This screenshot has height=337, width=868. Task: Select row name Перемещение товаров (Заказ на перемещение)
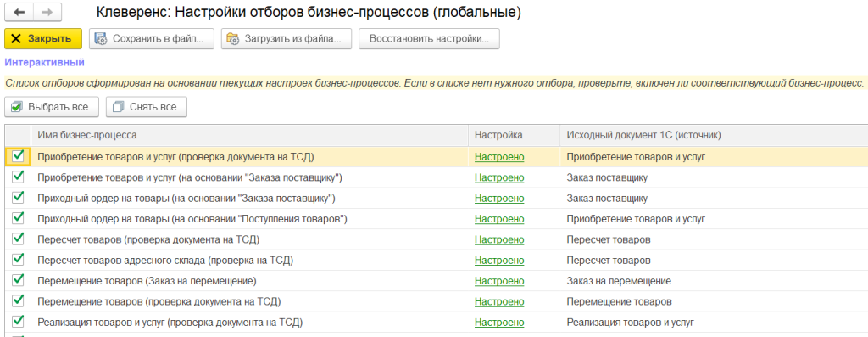click(x=147, y=281)
